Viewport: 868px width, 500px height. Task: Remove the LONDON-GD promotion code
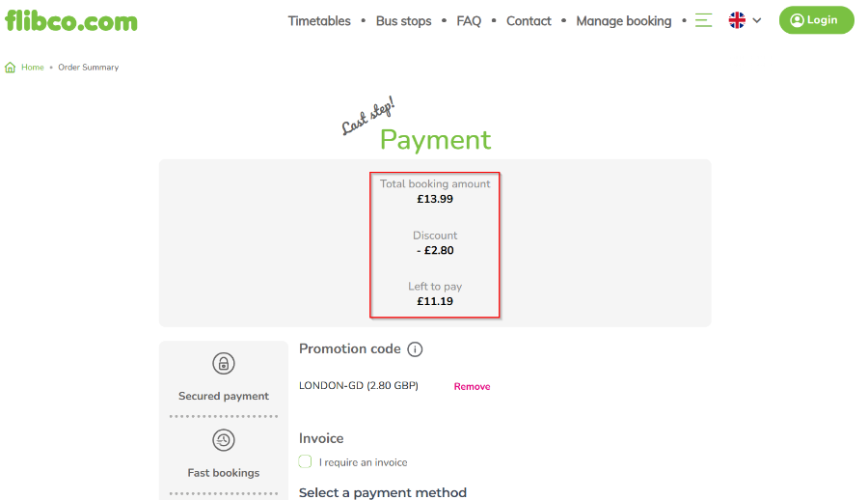[473, 386]
